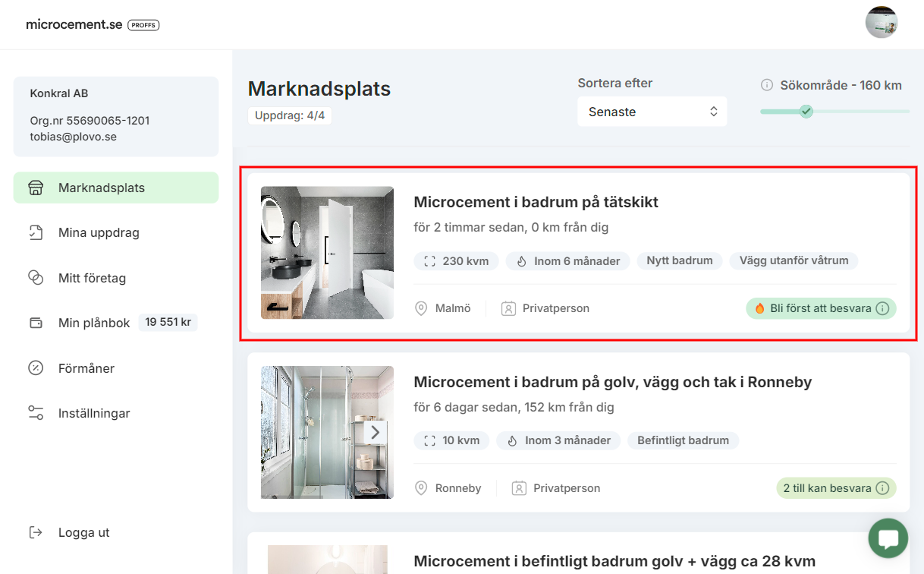924x574 pixels.
Task: Click the area icon in 230 kvm tag
Action: [x=430, y=260]
